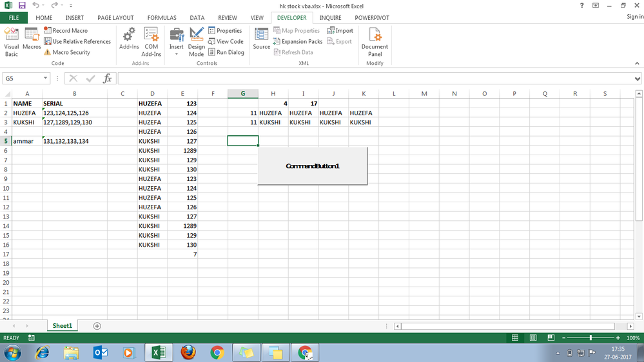Collapse the ribbon
The width and height of the screenshot is (644, 362).
(637, 63)
